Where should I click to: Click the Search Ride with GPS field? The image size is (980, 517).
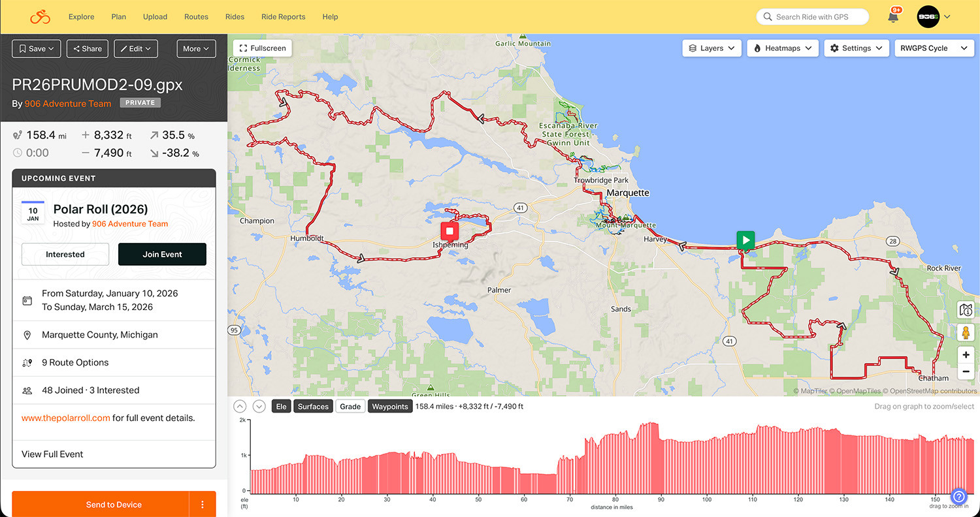coord(813,17)
